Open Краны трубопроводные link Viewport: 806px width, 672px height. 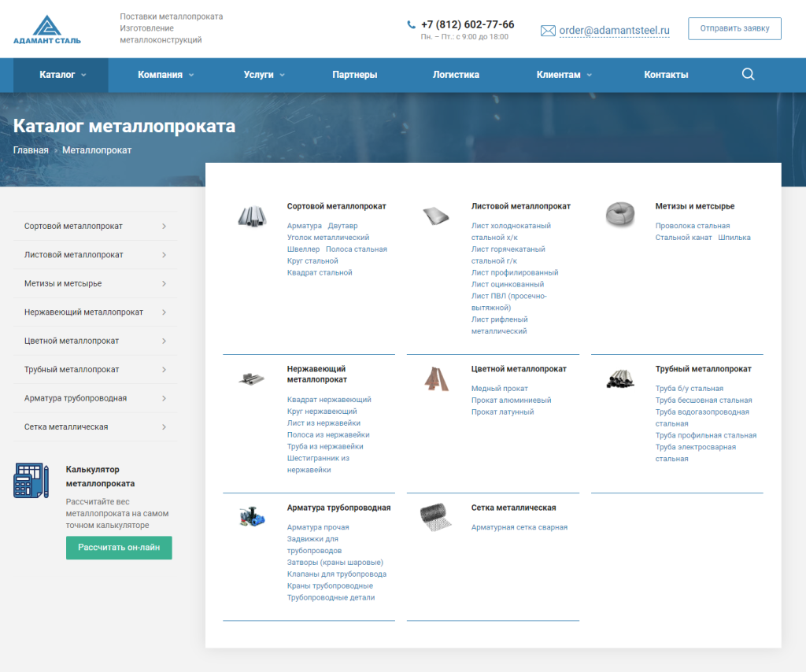click(x=330, y=585)
